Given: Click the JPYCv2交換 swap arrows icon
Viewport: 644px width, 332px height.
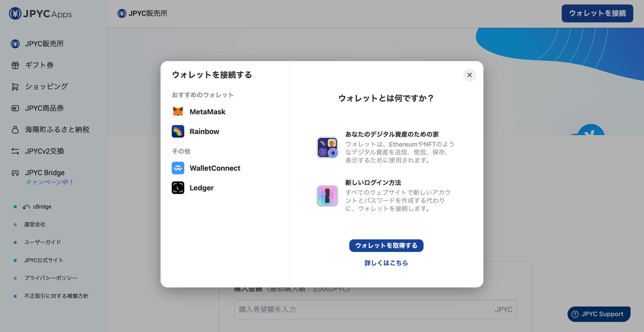Looking at the screenshot, I should [x=15, y=151].
